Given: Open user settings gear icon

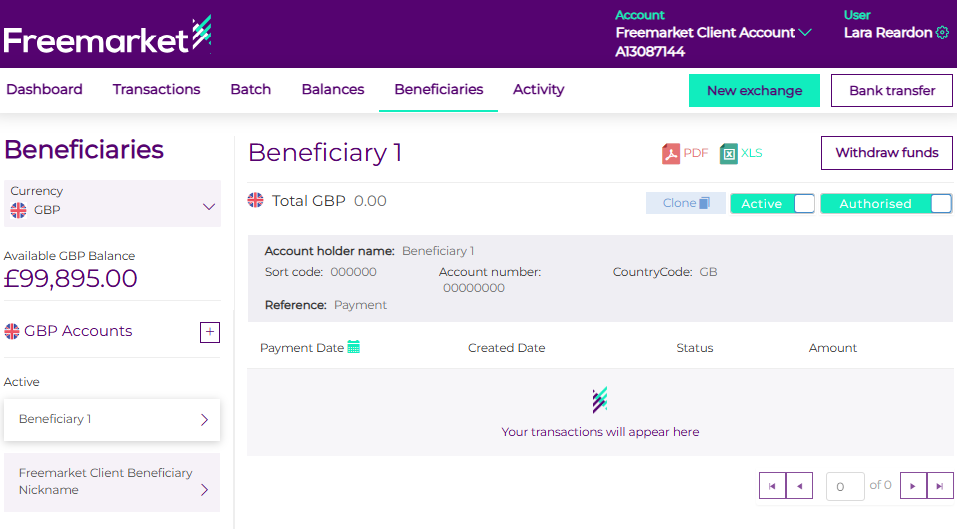Looking at the screenshot, I should click(942, 33).
